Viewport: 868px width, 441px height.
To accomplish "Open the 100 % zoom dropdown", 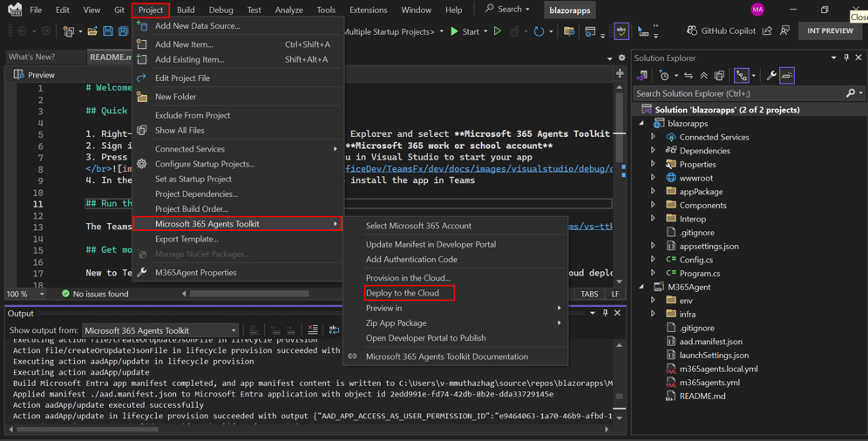I will click(42, 295).
